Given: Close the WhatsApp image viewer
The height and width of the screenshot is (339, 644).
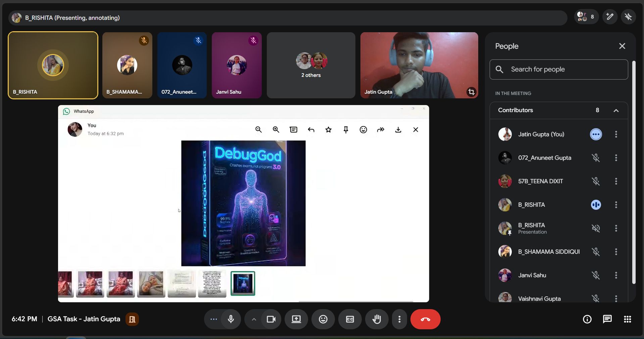Looking at the screenshot, I should pyautogui.click(x=416, y=130).
